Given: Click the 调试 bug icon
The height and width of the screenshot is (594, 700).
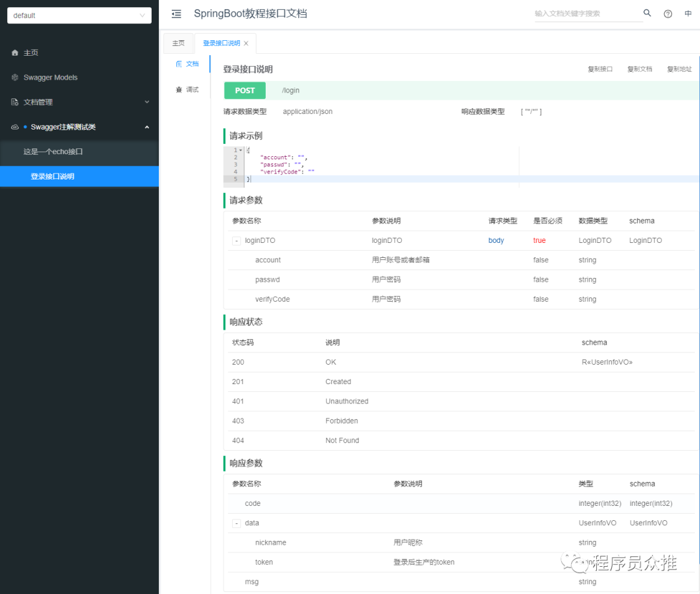Looking at the screenshot, I should 179,89.
